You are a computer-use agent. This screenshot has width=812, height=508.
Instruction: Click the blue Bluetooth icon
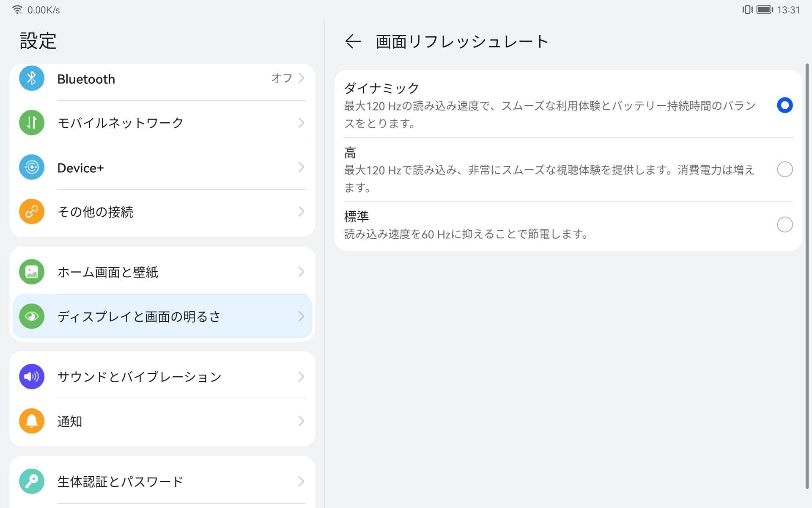[32, 78]
